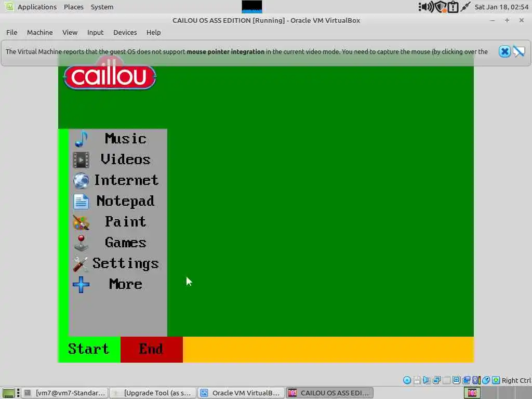Switch to vm7 terminal taskbar window

point(65,393)
